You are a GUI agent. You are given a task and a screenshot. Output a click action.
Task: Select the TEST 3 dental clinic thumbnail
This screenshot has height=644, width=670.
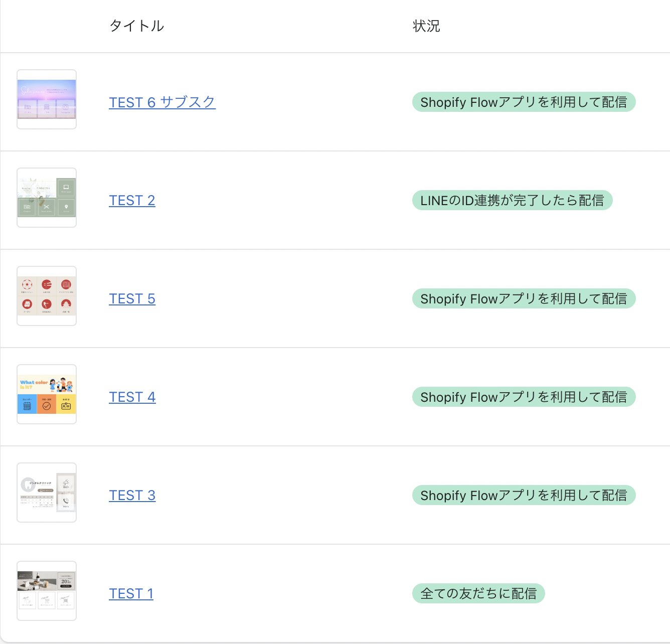click(47, 493)
